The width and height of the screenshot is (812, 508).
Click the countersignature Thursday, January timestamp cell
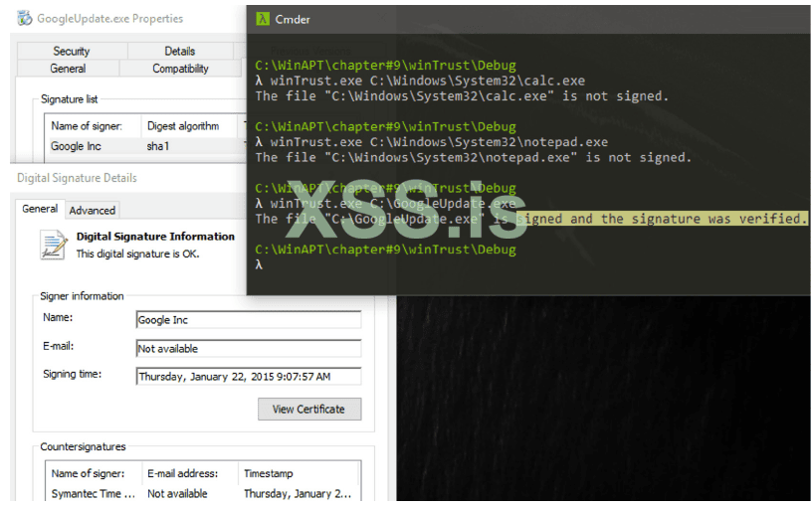coord(298,493)
